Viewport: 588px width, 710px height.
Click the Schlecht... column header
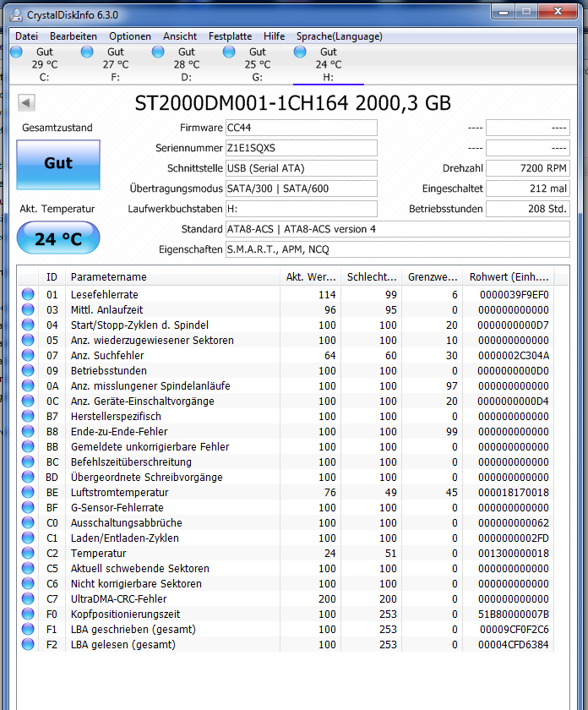[372, 276]
